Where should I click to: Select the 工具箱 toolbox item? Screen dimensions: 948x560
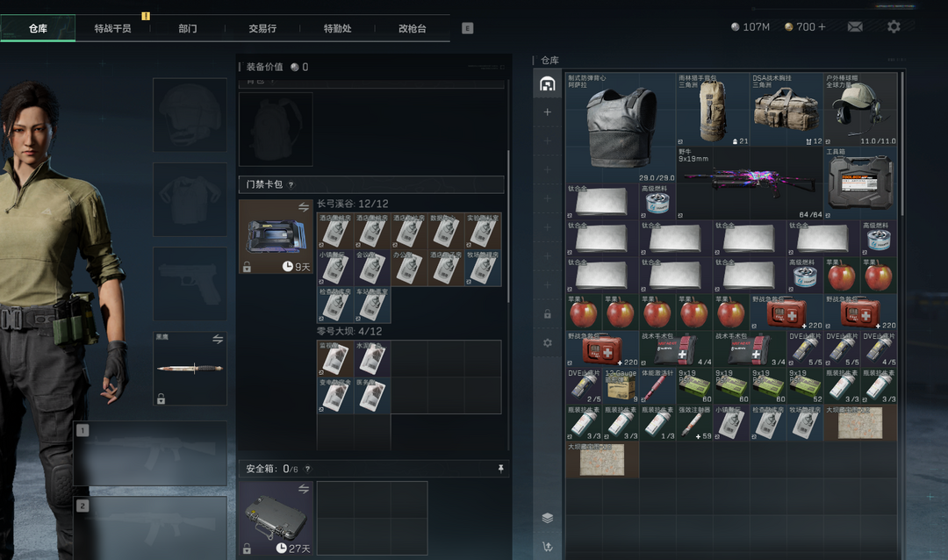pos(861,183)
